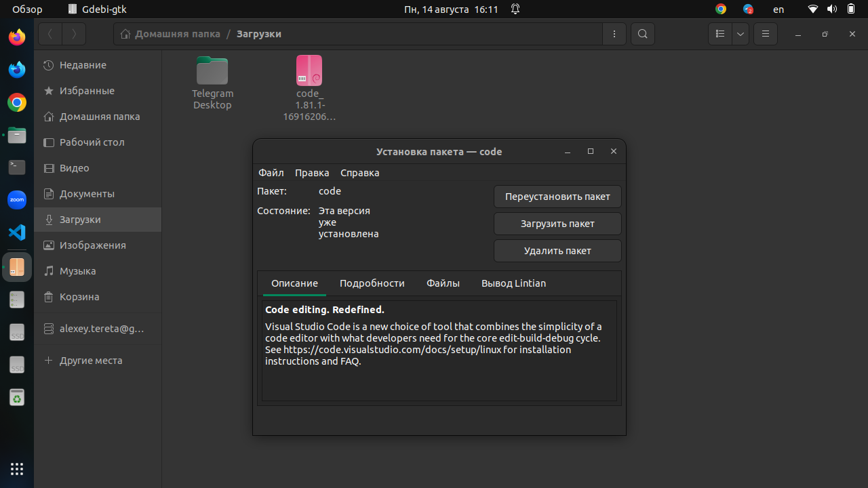Open the Видео folder in the sidebar
868x488 pixels.
[98, 168]
